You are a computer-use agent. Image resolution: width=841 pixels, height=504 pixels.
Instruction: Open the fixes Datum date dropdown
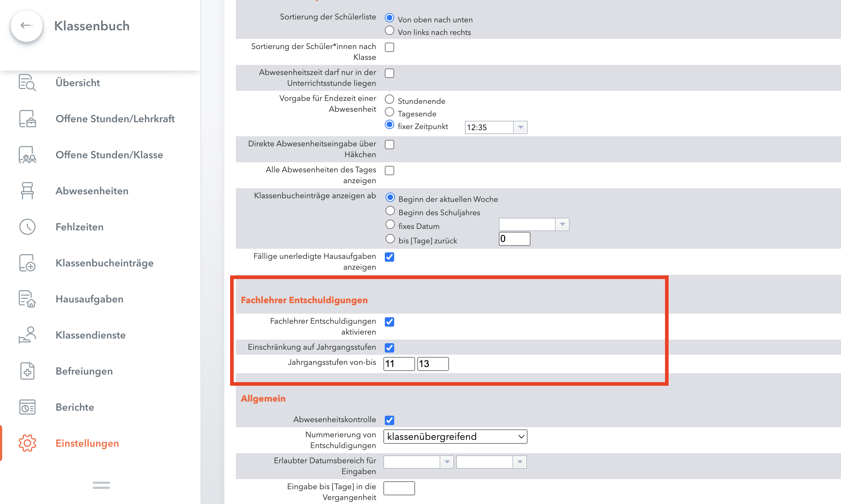coord(562,225)
